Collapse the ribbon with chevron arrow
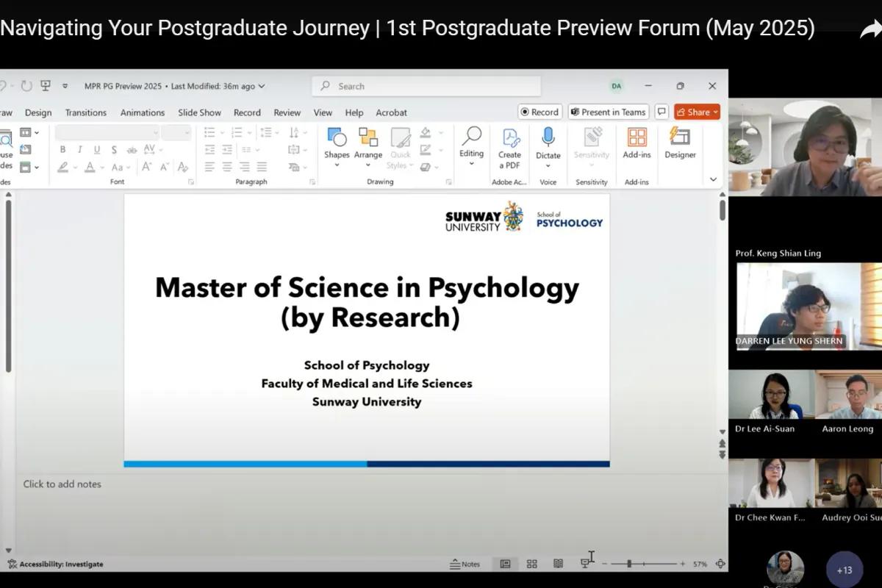The image size is (882, 588). [x=713, y=179]
